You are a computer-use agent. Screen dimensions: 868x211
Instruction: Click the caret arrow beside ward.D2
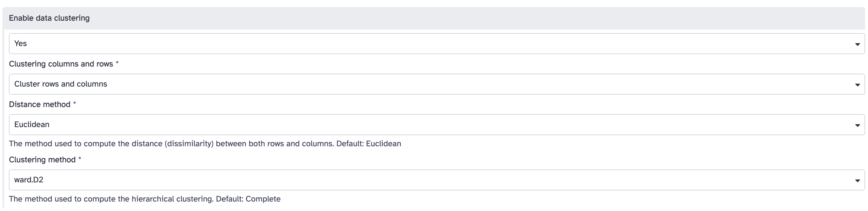pos(857,180)
